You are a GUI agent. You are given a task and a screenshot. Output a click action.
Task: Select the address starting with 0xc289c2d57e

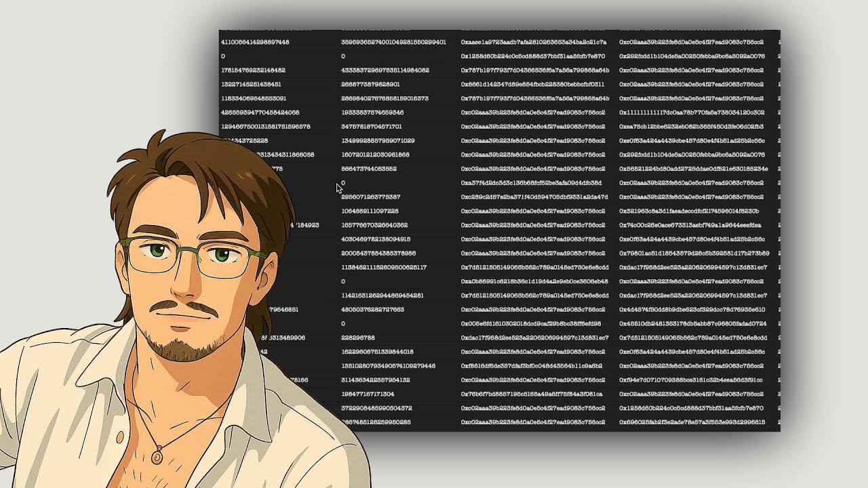[534, 197]
